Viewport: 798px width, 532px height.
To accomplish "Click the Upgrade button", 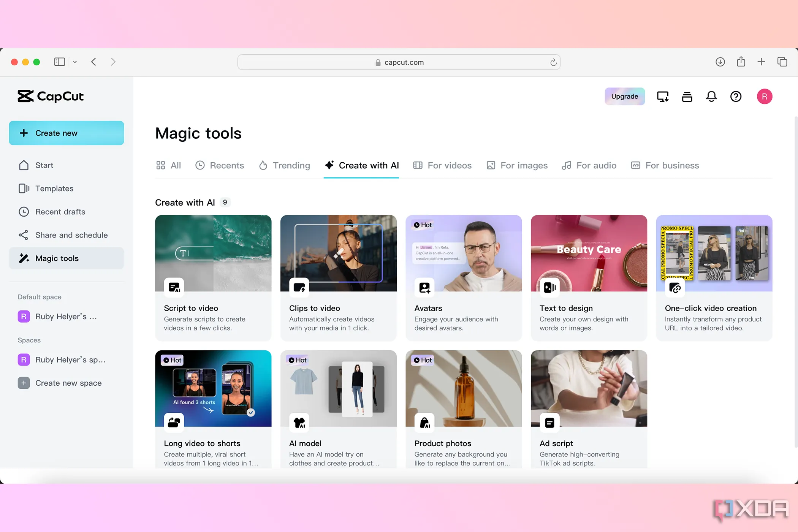I will tap(625, 96).
